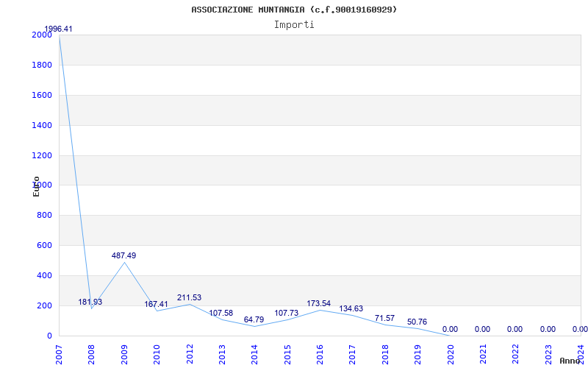Select the x-axis year 2014

coord(254,354)
